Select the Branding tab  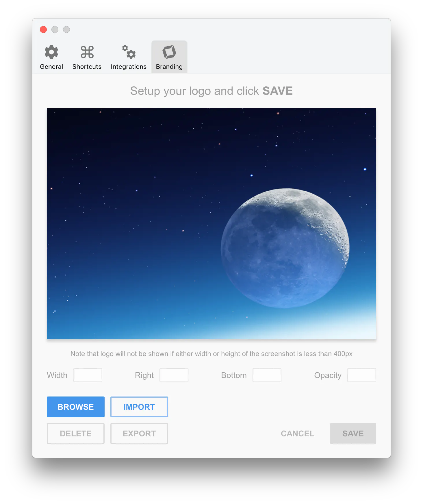tap(169, 57)
